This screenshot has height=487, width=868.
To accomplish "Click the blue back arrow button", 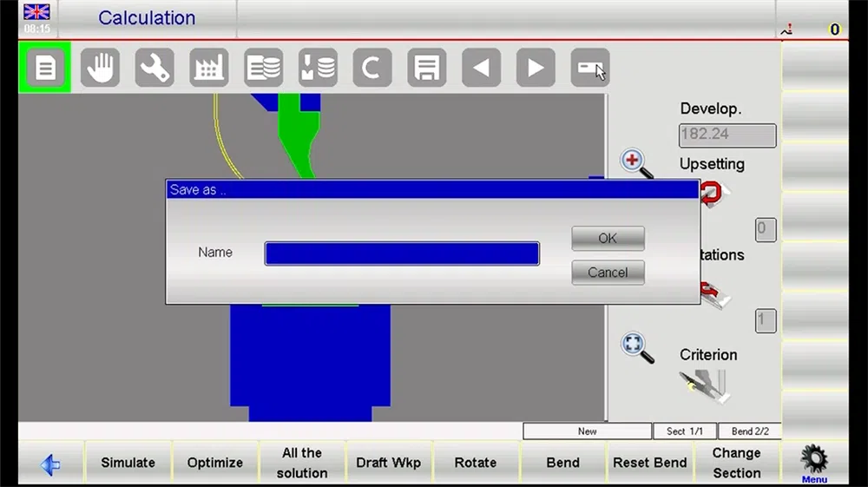I will 50,464.
